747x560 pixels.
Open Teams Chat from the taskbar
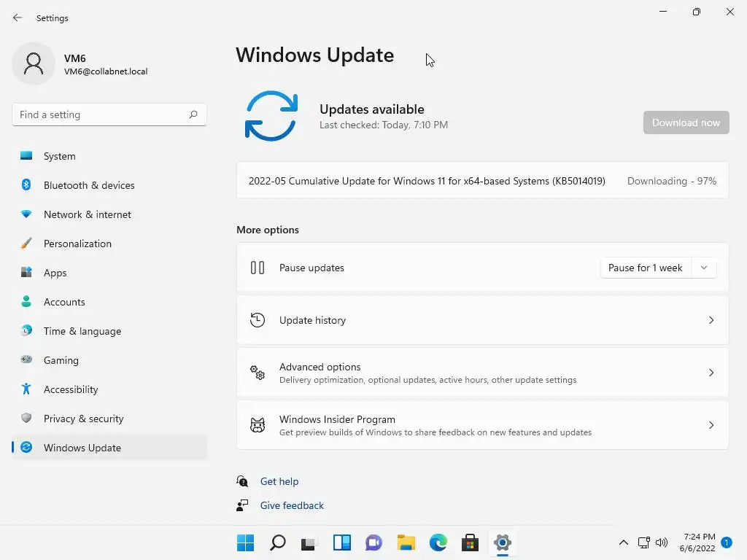374,542
